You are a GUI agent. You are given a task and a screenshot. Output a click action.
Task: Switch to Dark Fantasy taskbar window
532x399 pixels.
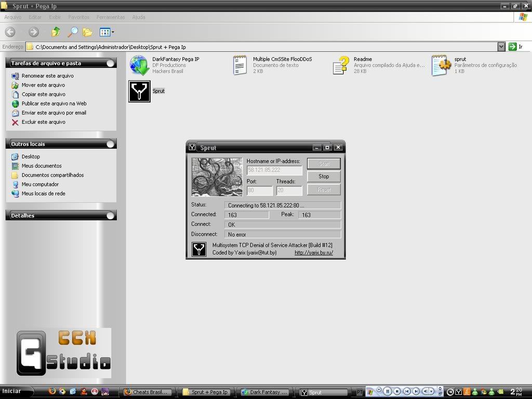265,392
